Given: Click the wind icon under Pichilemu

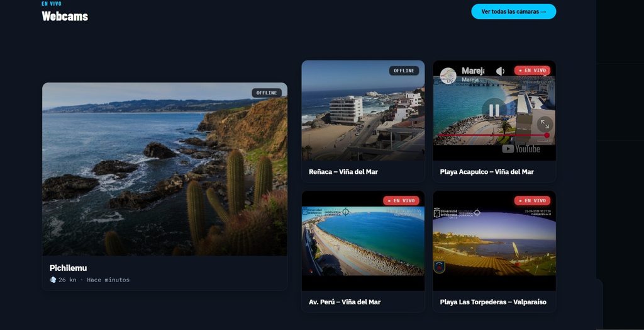Looking at the screenshot, I should (53, 280).
